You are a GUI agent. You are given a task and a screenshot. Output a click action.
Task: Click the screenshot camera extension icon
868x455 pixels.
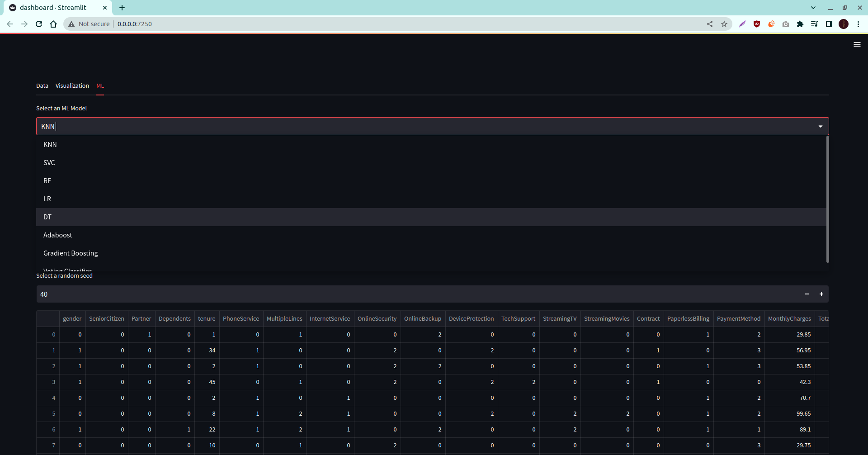[786, 24]
